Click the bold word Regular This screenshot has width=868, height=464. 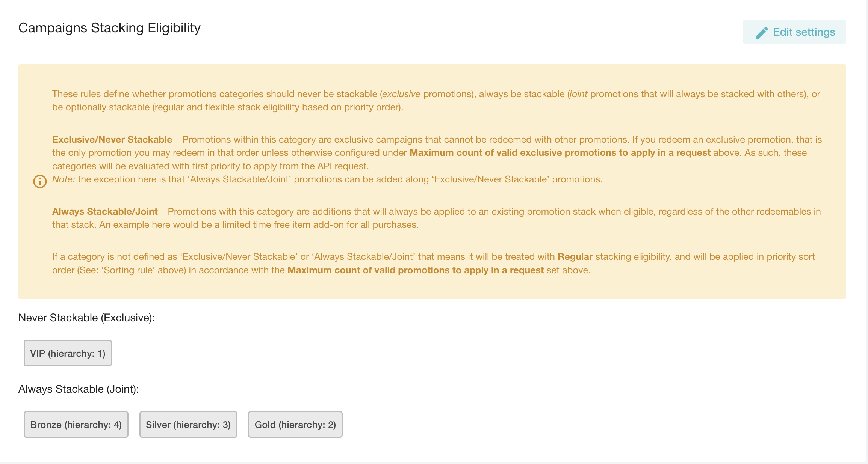coord(575,257)
